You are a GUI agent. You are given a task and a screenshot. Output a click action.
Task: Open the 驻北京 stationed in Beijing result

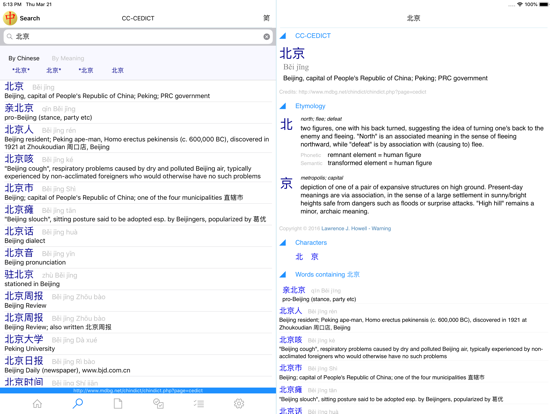138,279
